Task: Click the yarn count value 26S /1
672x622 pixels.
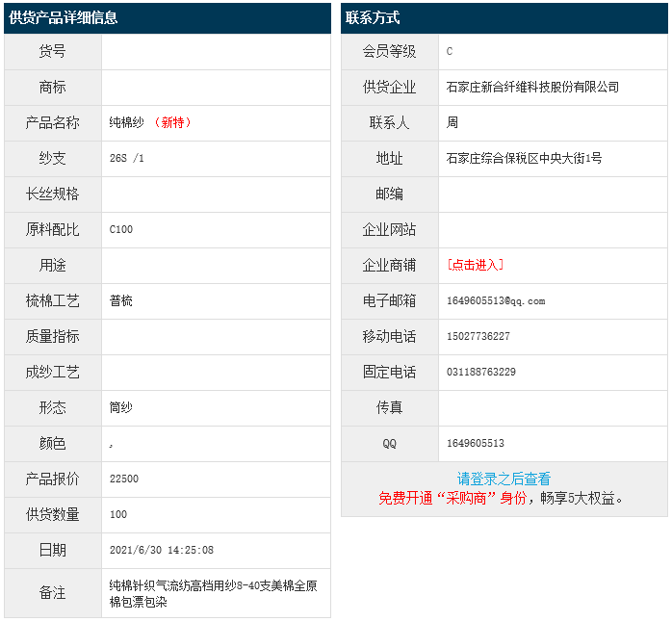Action: (x=126, y=158)
